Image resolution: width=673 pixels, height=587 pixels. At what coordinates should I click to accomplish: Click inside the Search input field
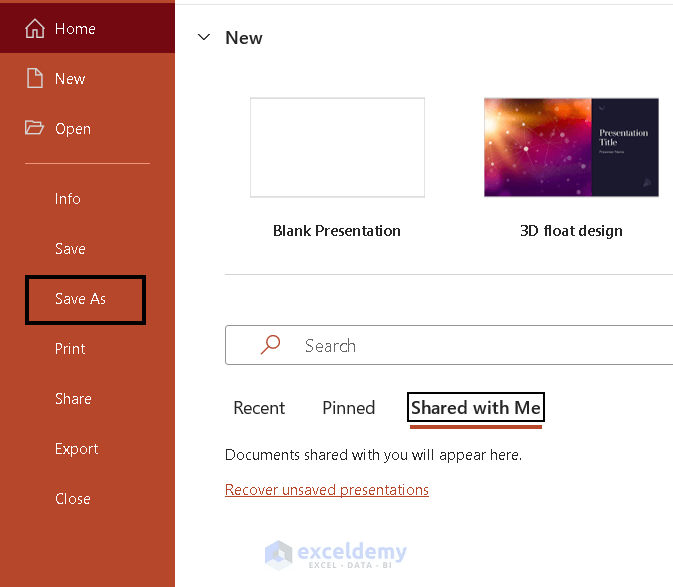click(x=449, y=345)
